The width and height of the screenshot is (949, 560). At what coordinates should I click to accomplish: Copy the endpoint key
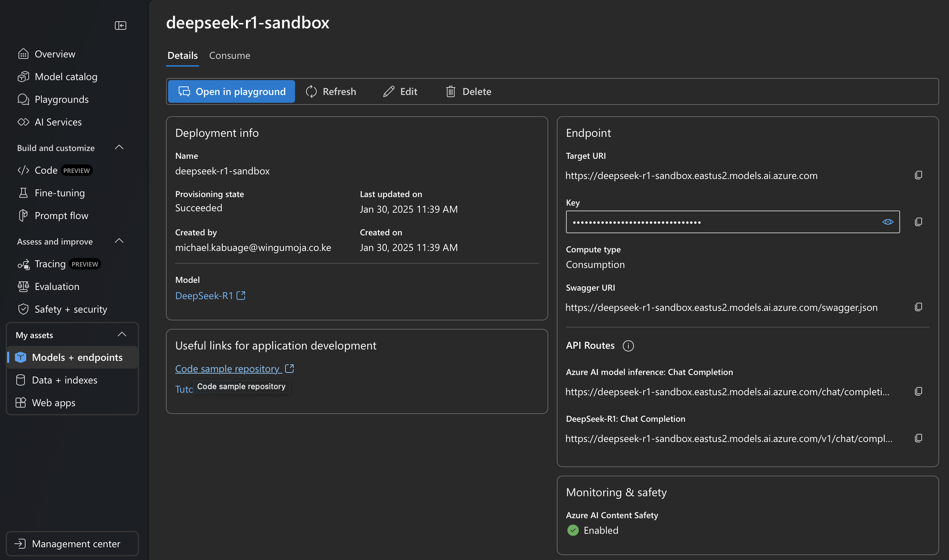tap(919, 222)
